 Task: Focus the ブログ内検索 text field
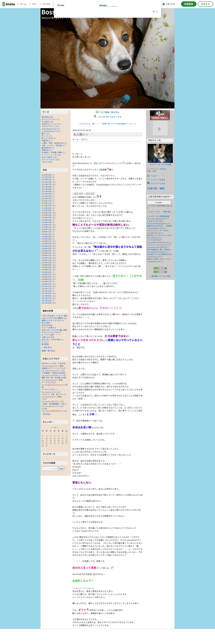tap(50, 469)
